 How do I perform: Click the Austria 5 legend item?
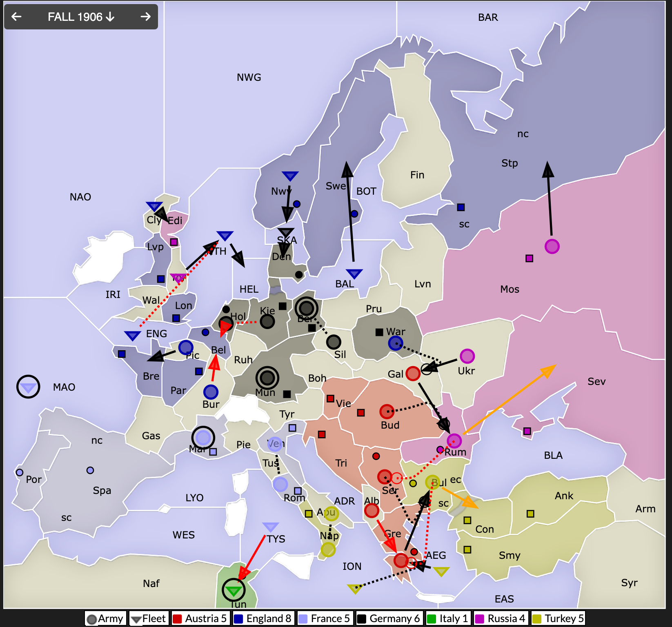click(200, 618)
